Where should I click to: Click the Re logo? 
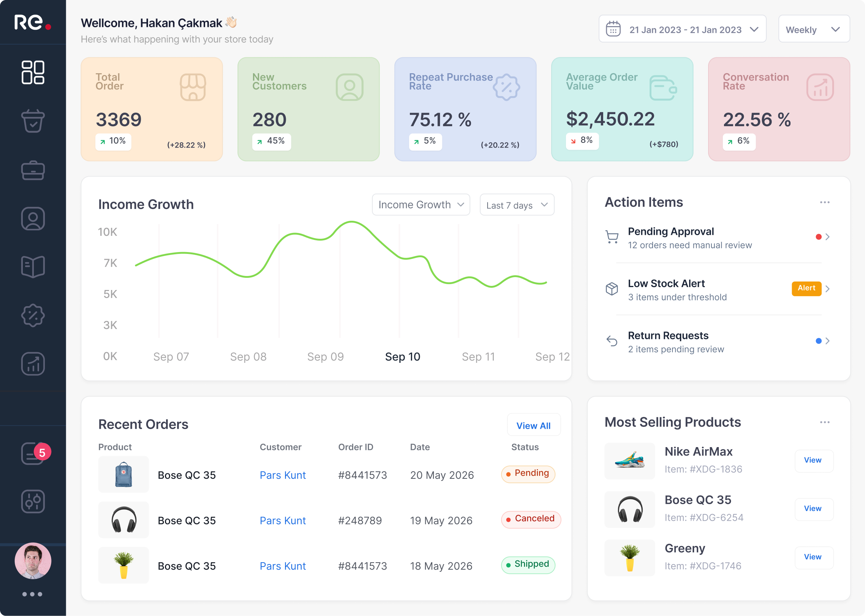(x=33, y=22)
